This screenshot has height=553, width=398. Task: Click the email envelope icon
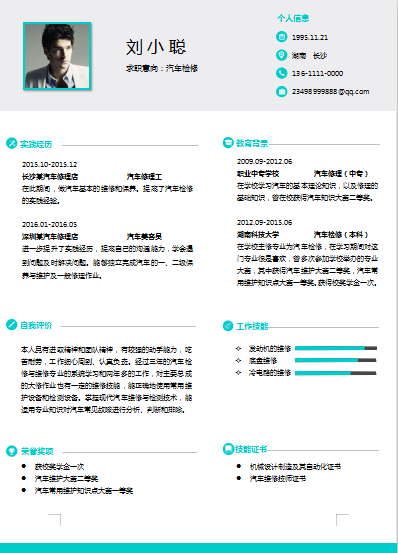click(281, 92)
